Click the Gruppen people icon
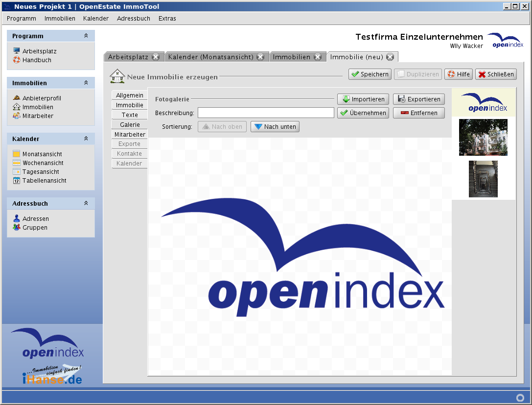 coord(17,228)
